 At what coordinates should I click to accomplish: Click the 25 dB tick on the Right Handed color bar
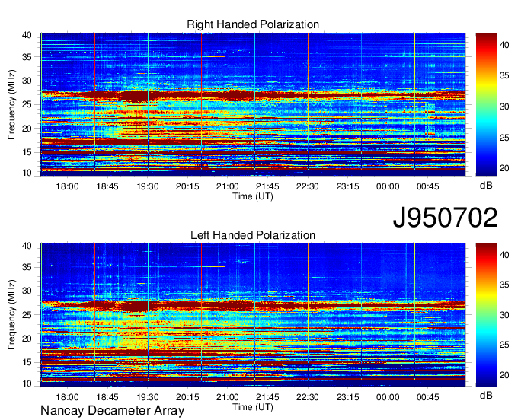click(x=504, y=137)
